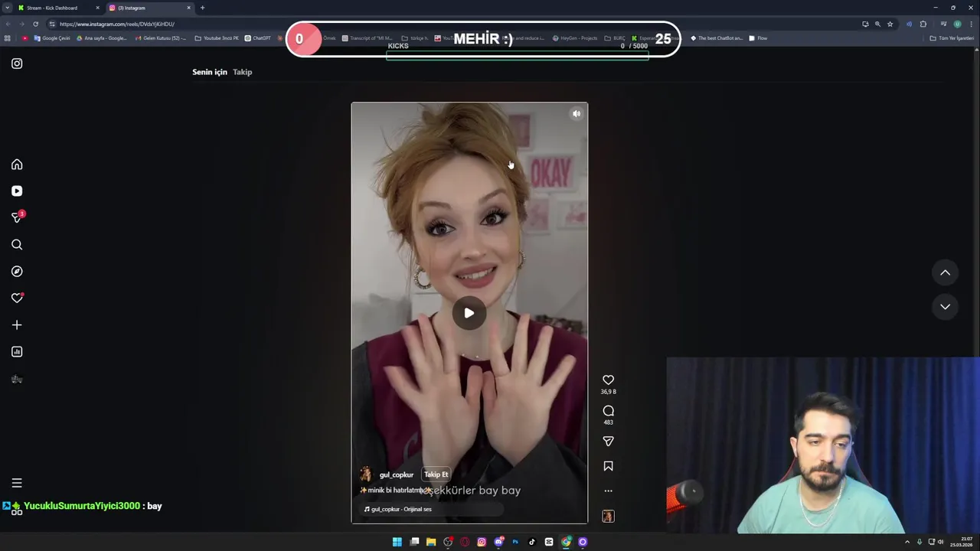Go to next reel with down arrow
Screen dimensions: 980x551
pos(945,307)
